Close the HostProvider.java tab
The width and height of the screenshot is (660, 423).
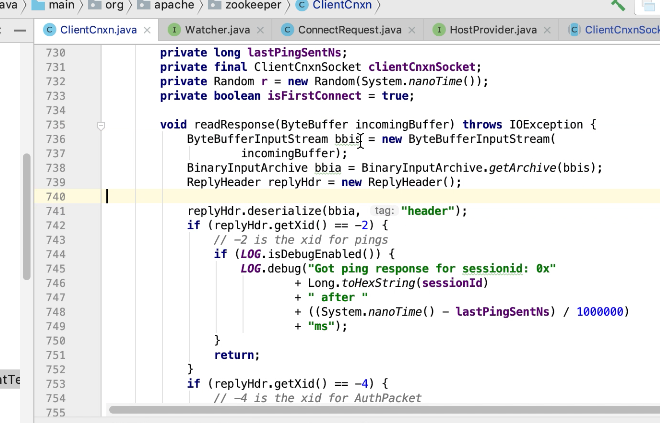click(x=547, y=30)
